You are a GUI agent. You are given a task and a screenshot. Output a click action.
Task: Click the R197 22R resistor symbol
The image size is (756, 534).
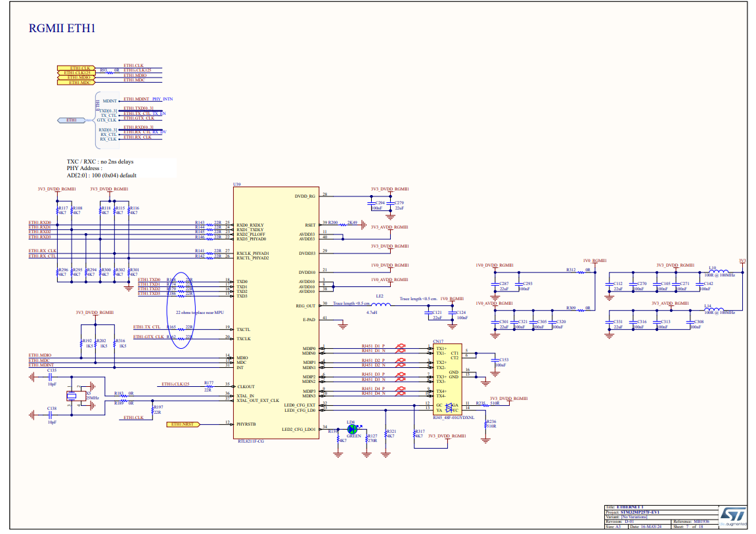(153, 410)
